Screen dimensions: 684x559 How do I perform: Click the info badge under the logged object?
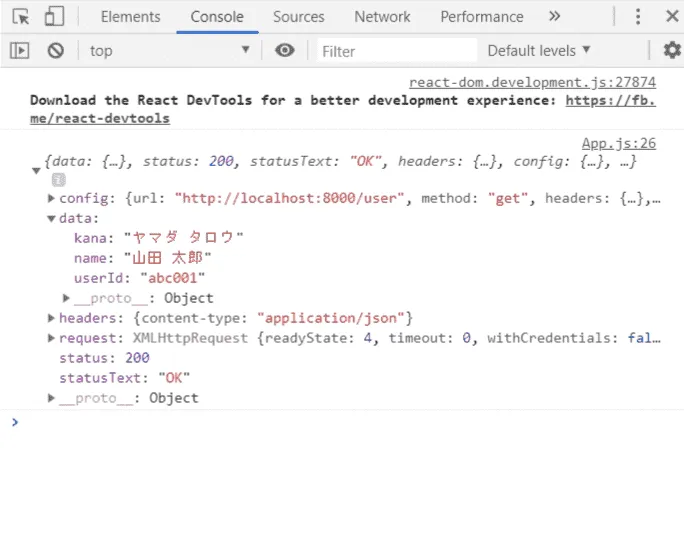(x=58, y=179)
